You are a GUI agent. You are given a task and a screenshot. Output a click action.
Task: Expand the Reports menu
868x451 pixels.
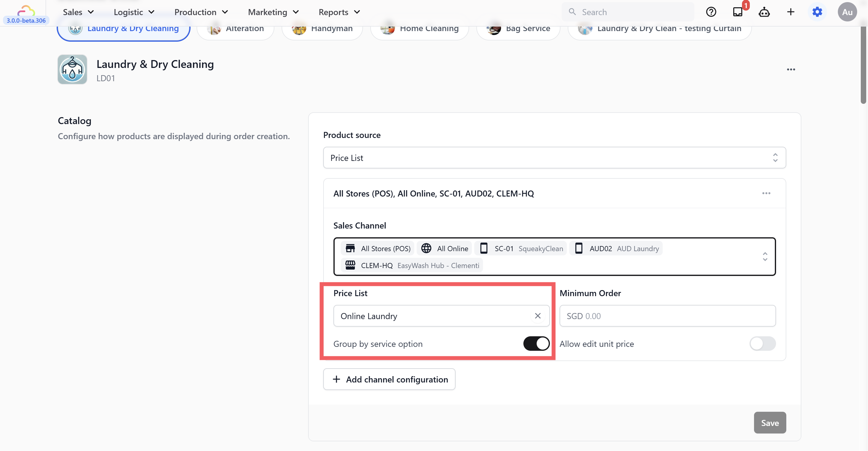tap(339, 12)
